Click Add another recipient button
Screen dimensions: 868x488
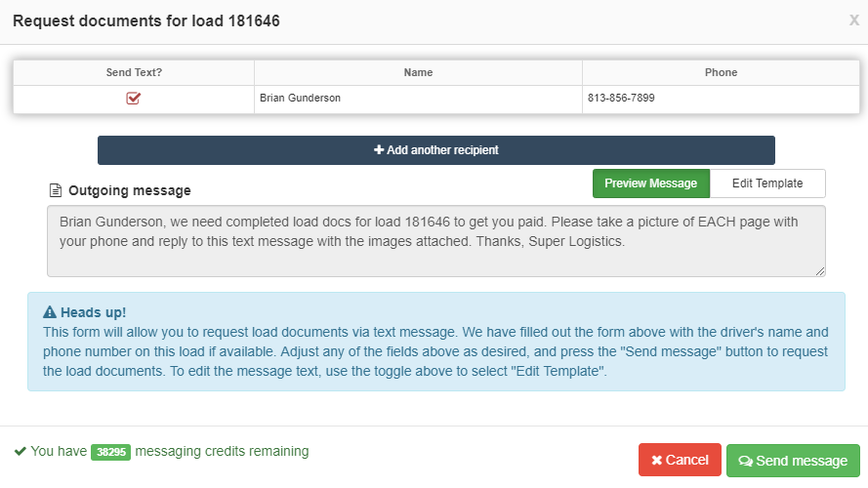point(436,150)
